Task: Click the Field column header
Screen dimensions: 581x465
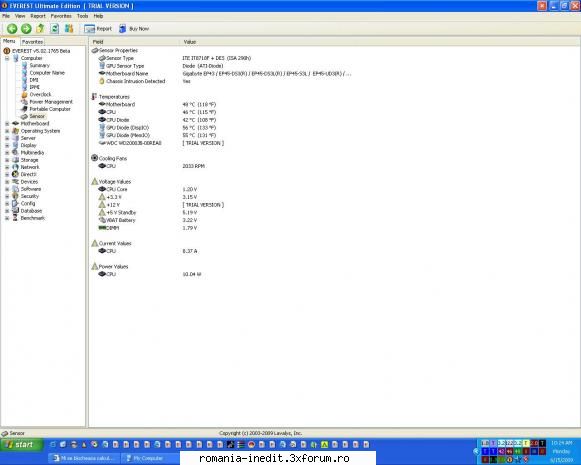Action: (135, 42)
